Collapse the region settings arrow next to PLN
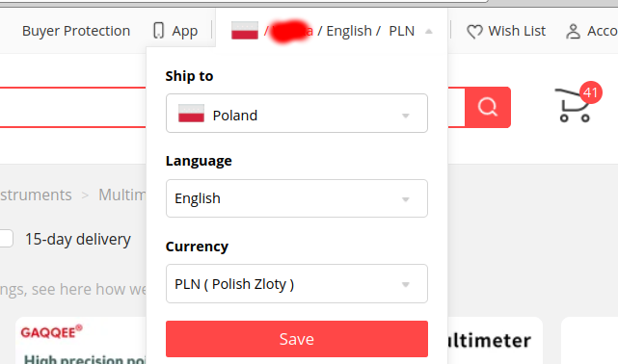Image resolution: width=618 pixels, height=364 pixels. [x=429, y=31]
